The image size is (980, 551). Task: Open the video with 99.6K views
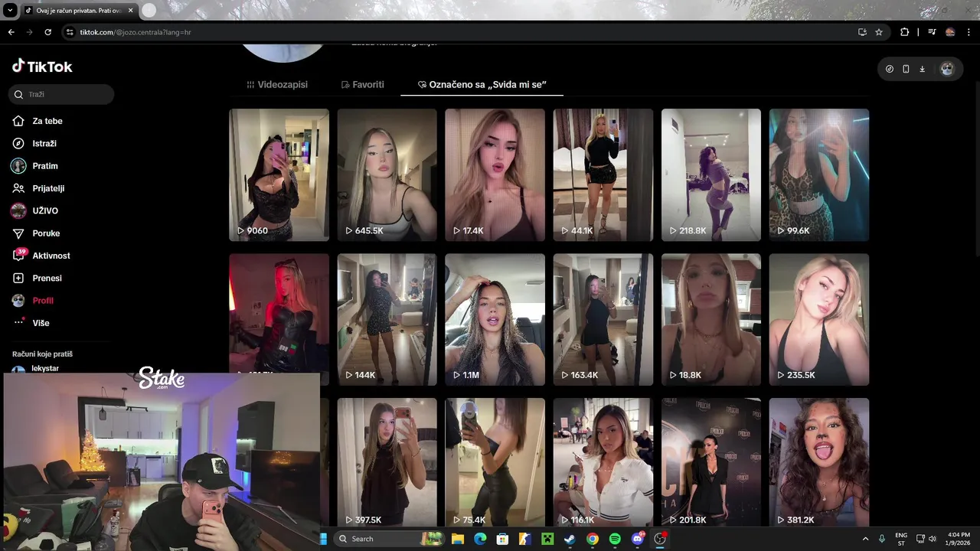(819, 174)
